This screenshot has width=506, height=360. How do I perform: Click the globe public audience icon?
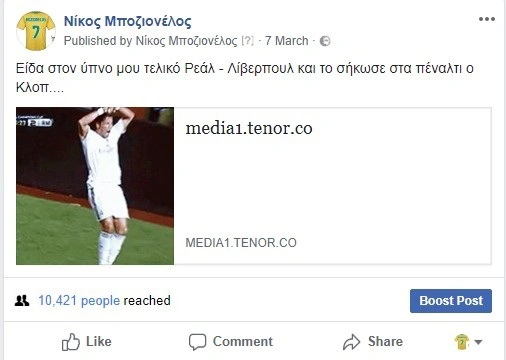[325, 41]
